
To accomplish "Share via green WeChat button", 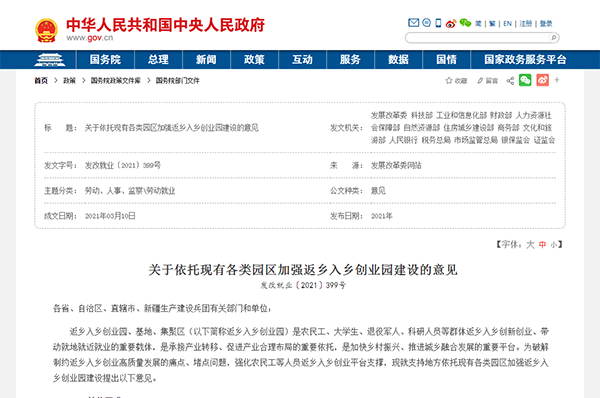I will (x=525, y=80).
